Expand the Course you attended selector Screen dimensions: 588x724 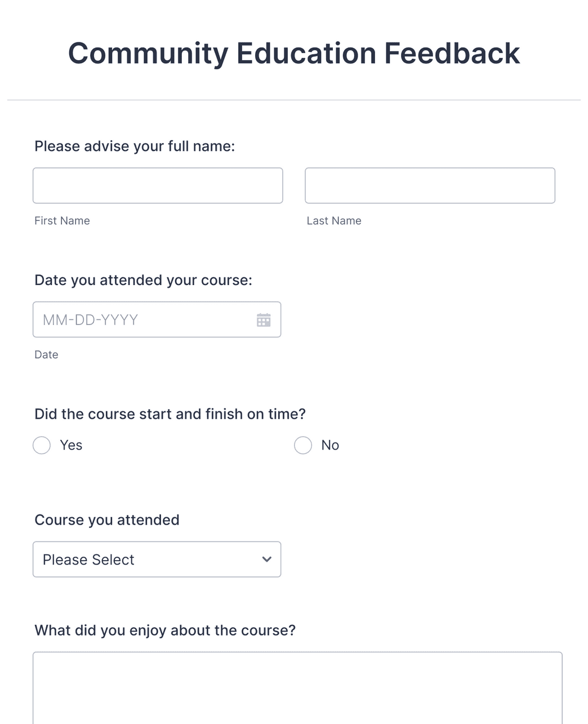click(157, 559)
